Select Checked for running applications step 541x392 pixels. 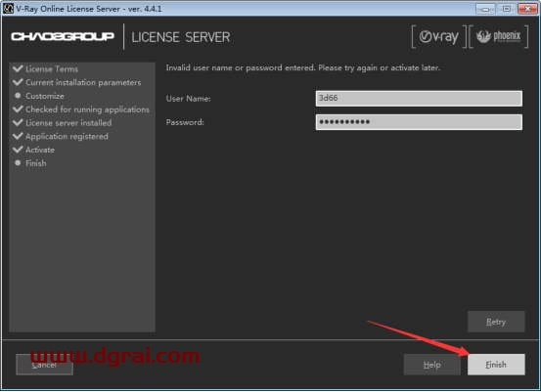coord(87,109)
